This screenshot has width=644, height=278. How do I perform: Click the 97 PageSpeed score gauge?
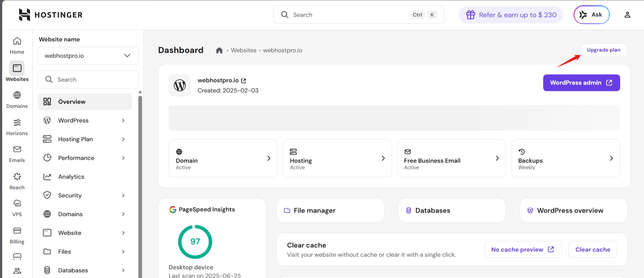[195, 242]
